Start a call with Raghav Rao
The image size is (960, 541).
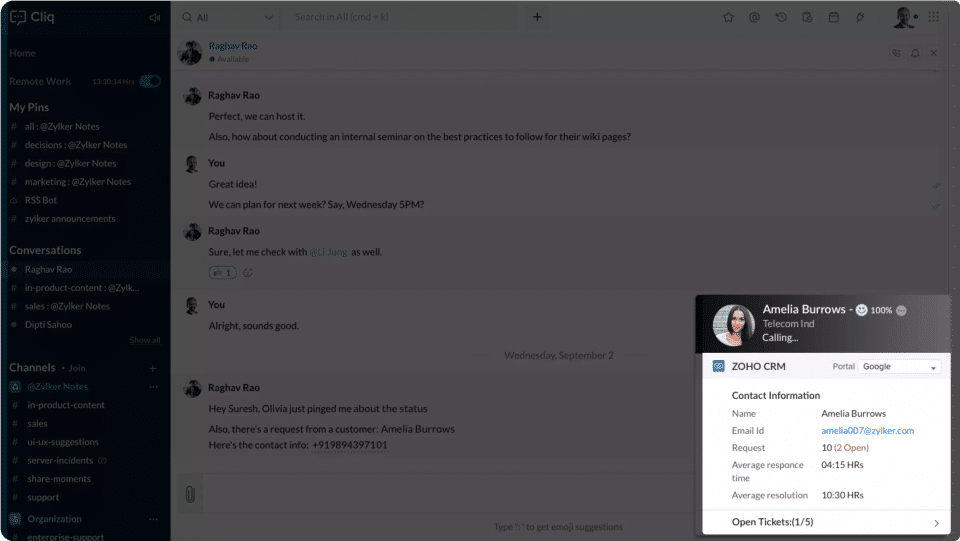[896, 53]
